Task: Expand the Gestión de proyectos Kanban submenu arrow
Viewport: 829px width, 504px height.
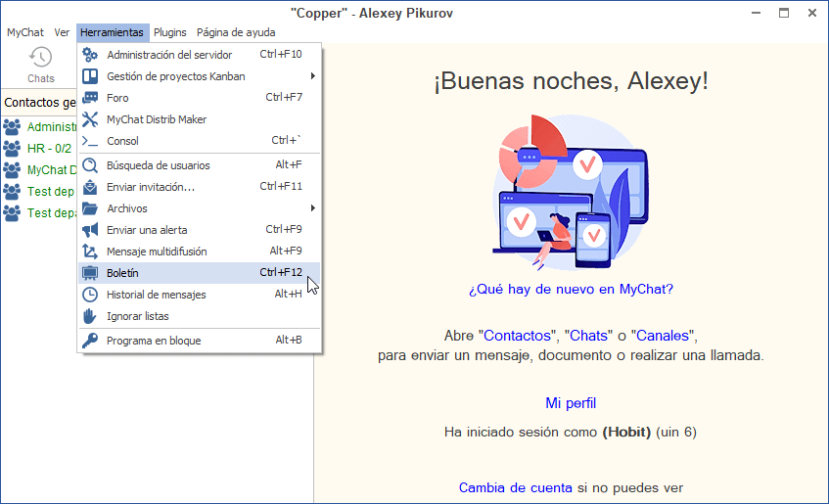Action: pos(313,76)
